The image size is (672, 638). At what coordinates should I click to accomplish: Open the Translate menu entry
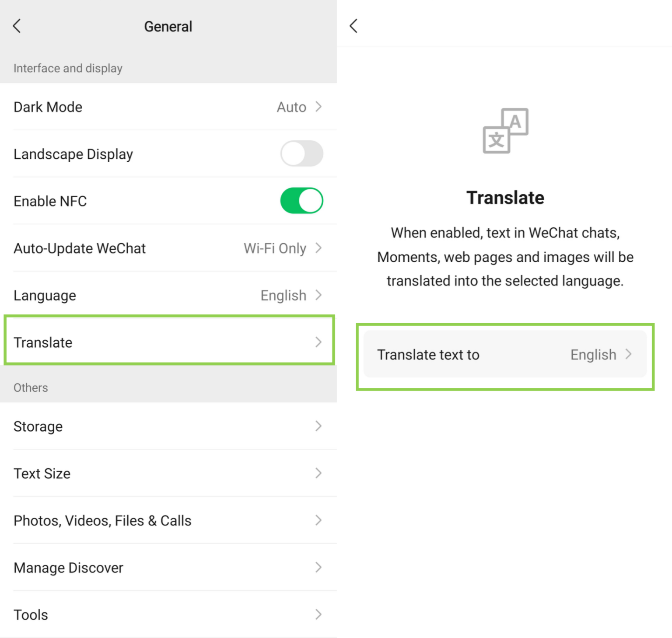[168, 342]
